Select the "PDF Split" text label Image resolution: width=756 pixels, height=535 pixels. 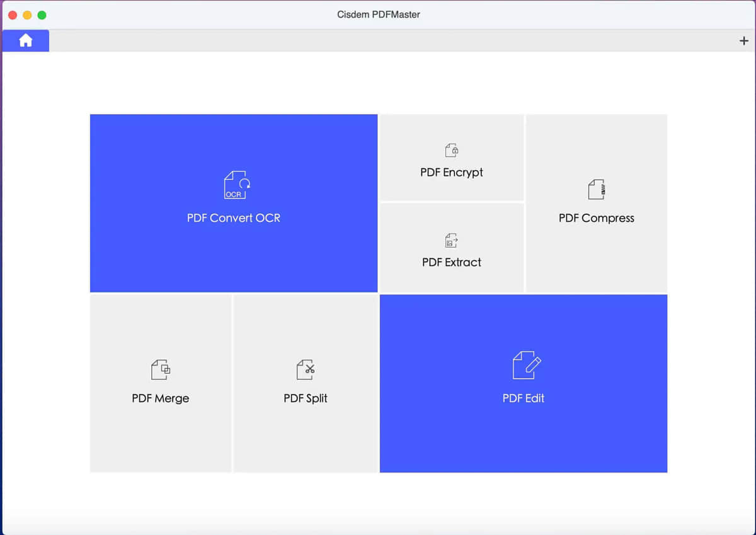[306, 398]
